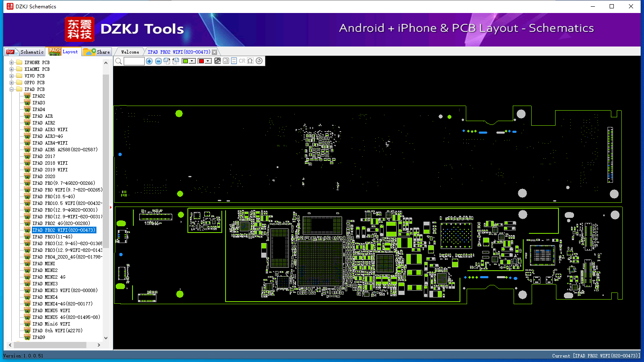Collapse the IPAD PCB tree node
644x362 pixels.
pyautogui.click(x=12, y=89)
